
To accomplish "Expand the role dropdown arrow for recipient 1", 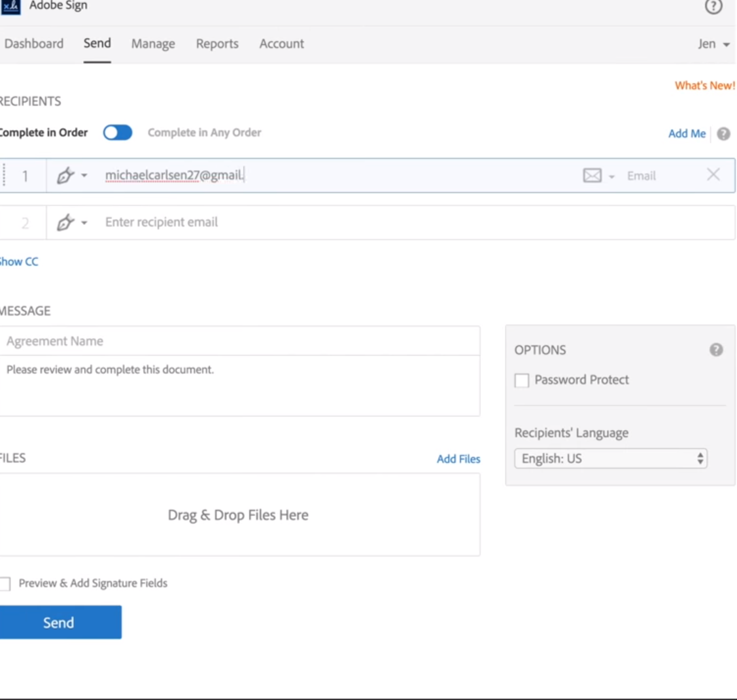I will point(84,176).
